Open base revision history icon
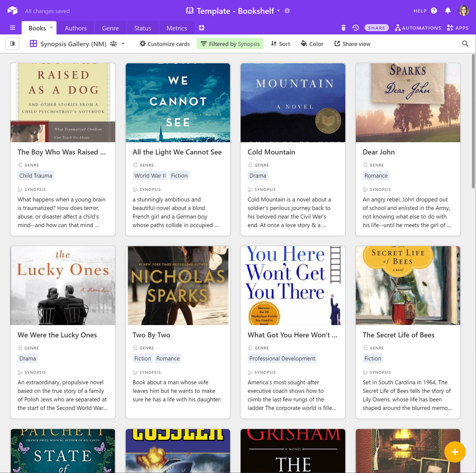Viewport: 476px width, 473px height. point(356,28)
